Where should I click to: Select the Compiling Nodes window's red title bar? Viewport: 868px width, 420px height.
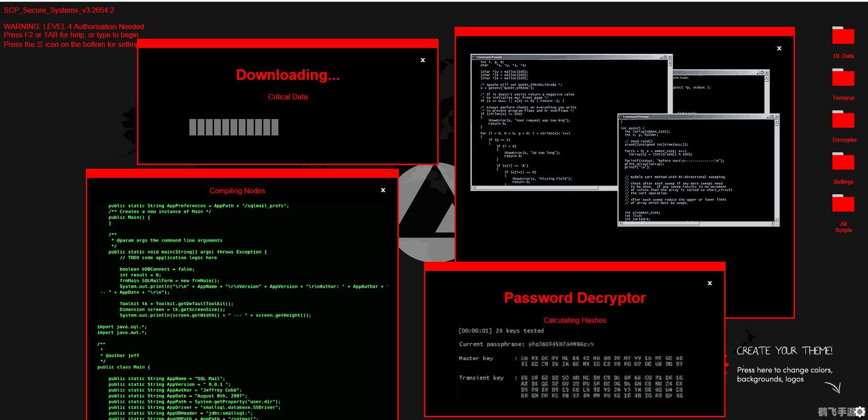click(242, 173)
